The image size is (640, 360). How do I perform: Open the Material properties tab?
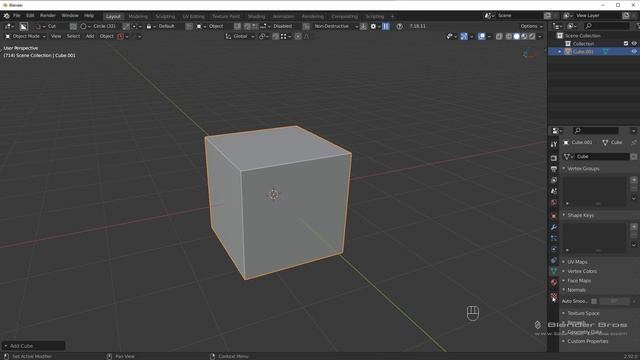click(x=553, y=282)
